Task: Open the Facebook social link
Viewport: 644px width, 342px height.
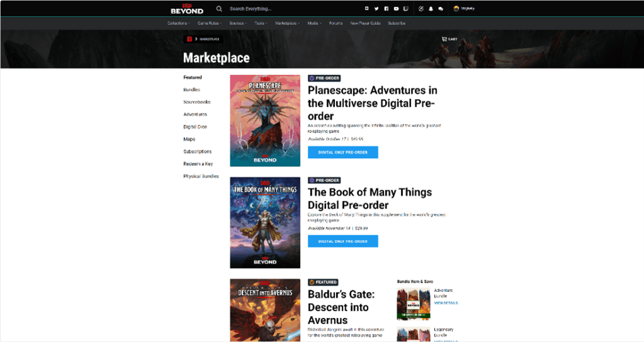Action: [386, 9]
